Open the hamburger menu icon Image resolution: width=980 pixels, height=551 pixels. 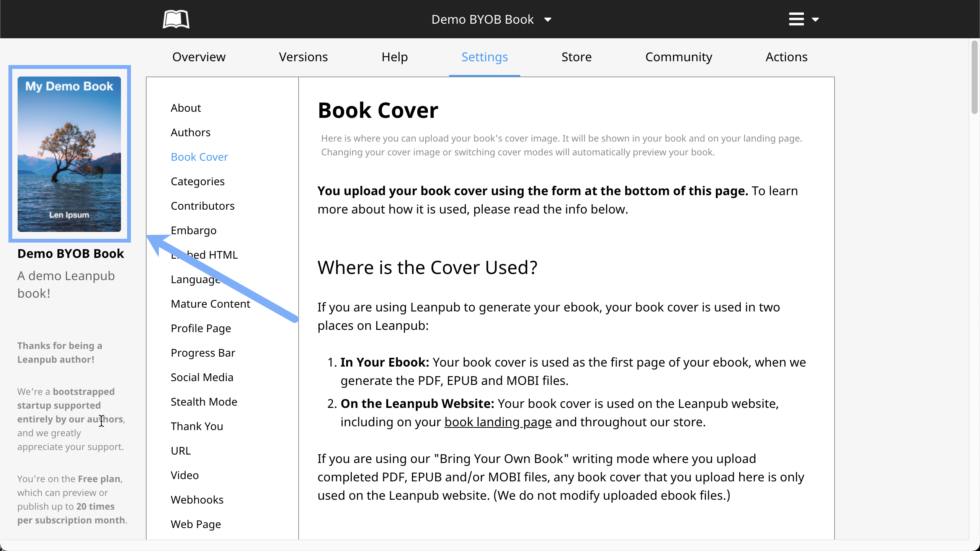tap(796, 19)
